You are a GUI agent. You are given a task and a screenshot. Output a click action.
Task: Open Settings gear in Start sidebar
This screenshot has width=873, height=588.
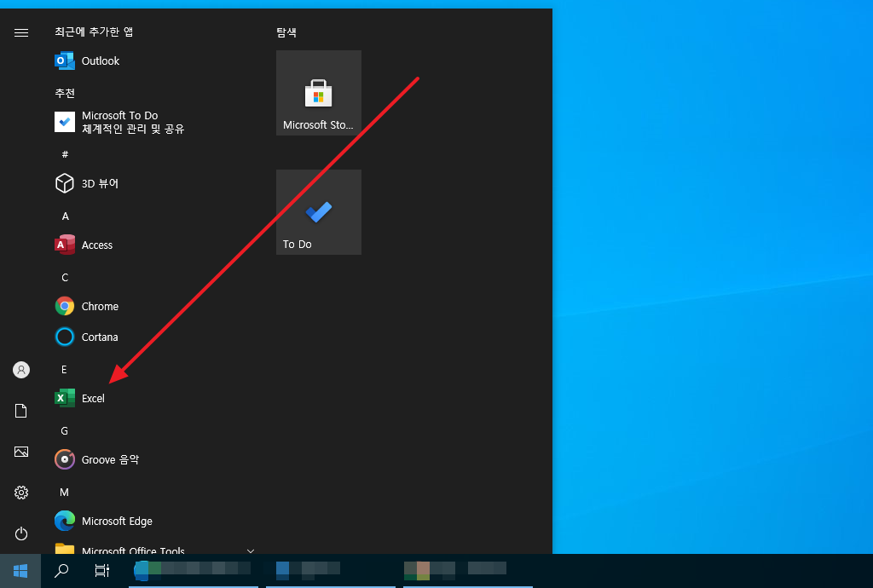coord(21,493)
